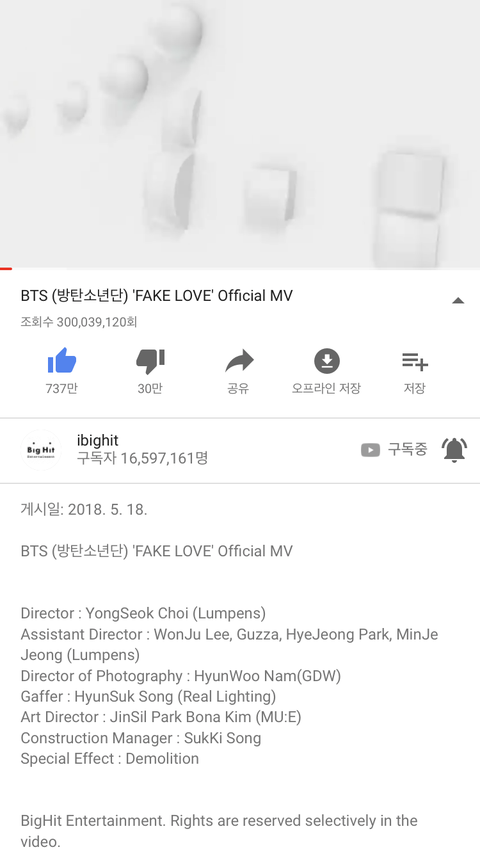Image resolution: width=480 pixels, height=854 pixels.
Task: Tap the offline download icon
Action: (x=326, y=361)
